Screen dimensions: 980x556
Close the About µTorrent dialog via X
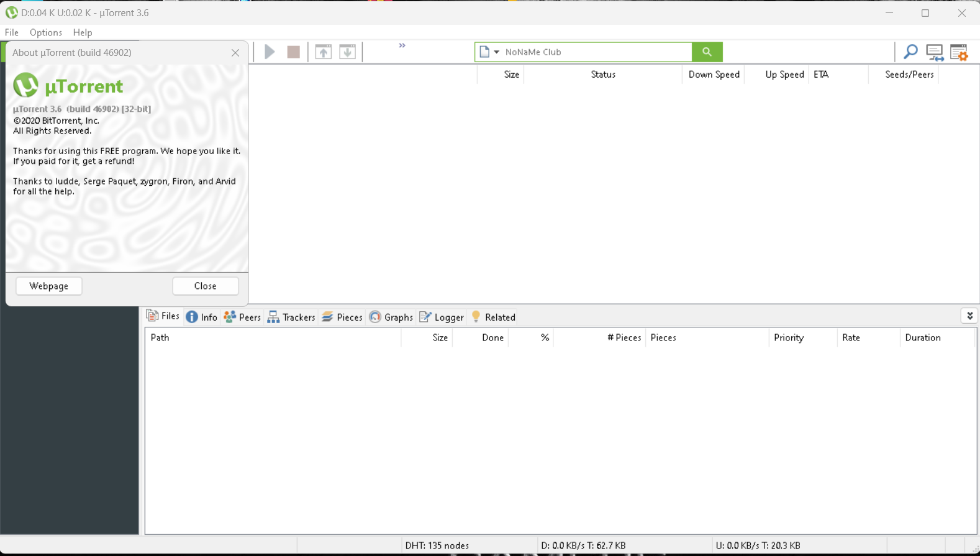(235, 53)
